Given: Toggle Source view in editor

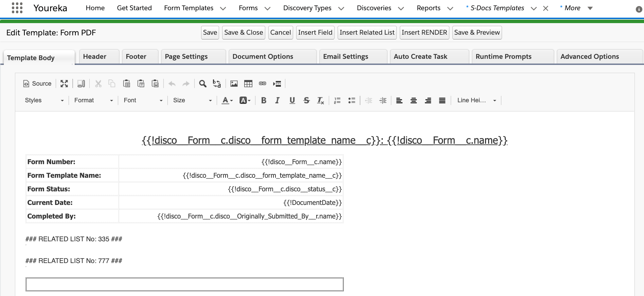Looking at the screenshot, I should (37, 84).
